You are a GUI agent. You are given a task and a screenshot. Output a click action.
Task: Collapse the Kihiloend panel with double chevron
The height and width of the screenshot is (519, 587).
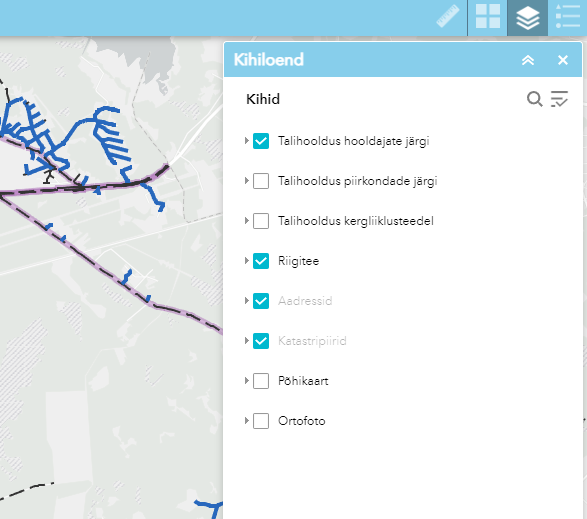tap(528, 60)
